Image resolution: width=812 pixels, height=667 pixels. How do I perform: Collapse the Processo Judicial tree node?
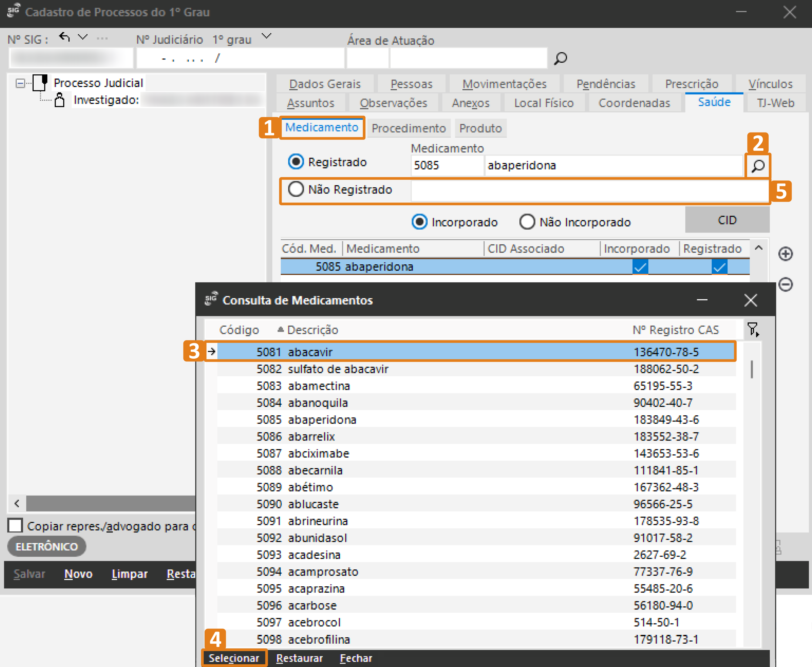[20, 83]
